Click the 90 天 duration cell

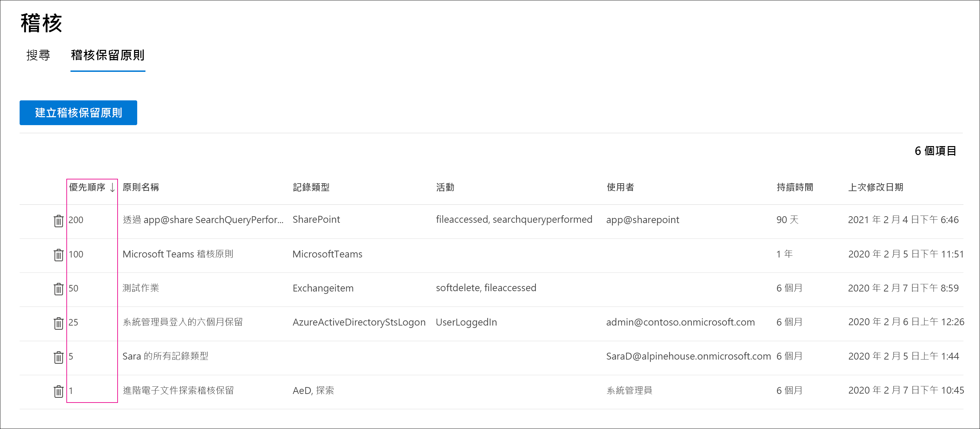click(787, 220)
